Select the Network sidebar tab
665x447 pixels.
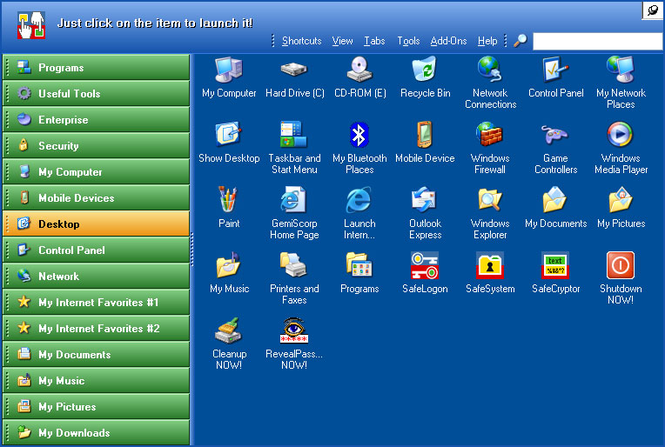(x=96, y=276)
